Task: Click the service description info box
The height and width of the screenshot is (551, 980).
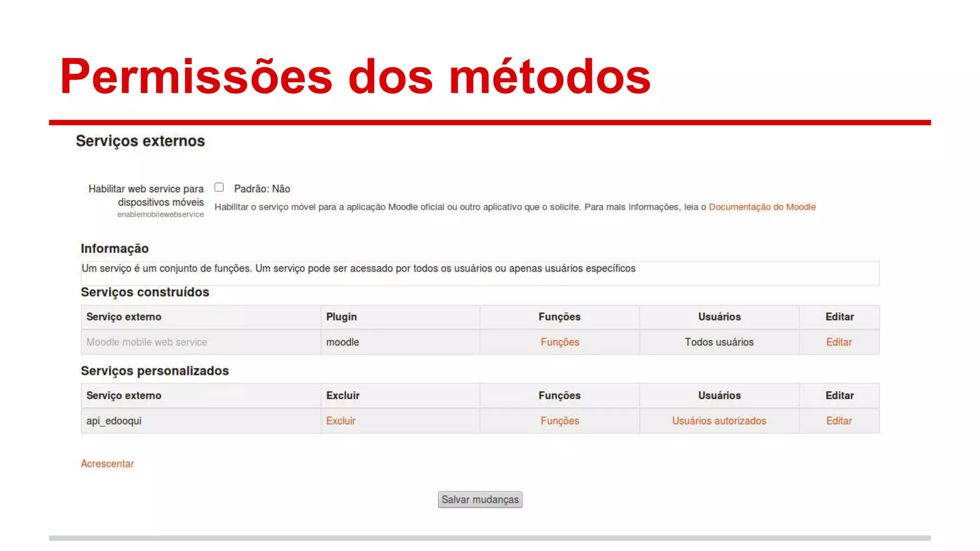Action: [x=480, y=274]
